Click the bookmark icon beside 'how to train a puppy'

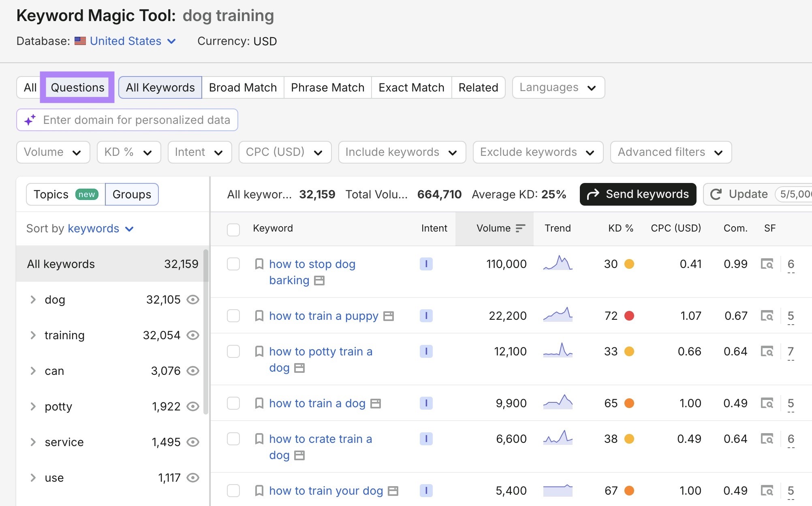259,316
